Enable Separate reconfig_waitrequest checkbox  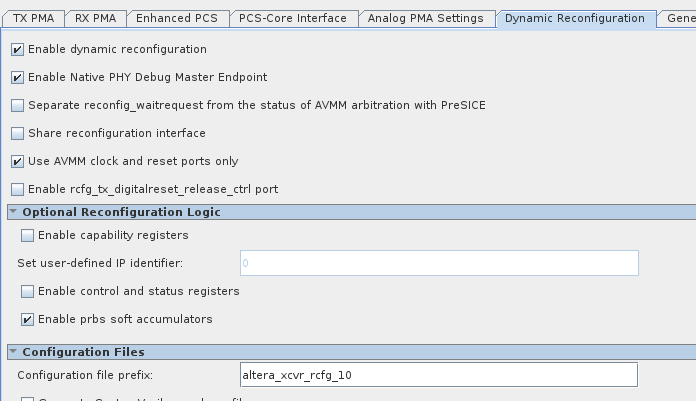(x=18, y=105)
